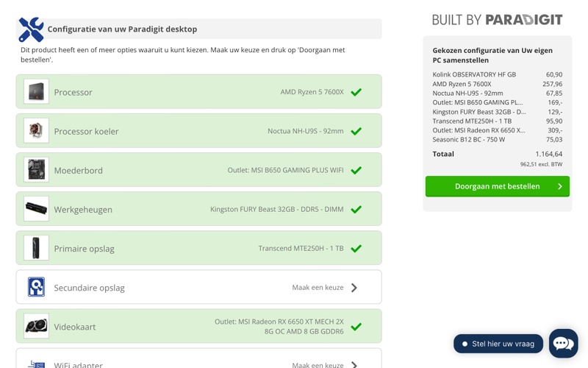Viewport: 588px width, 368px height.
Task: Click the Stel hier uw vraag button
Action: coord(498,344)
